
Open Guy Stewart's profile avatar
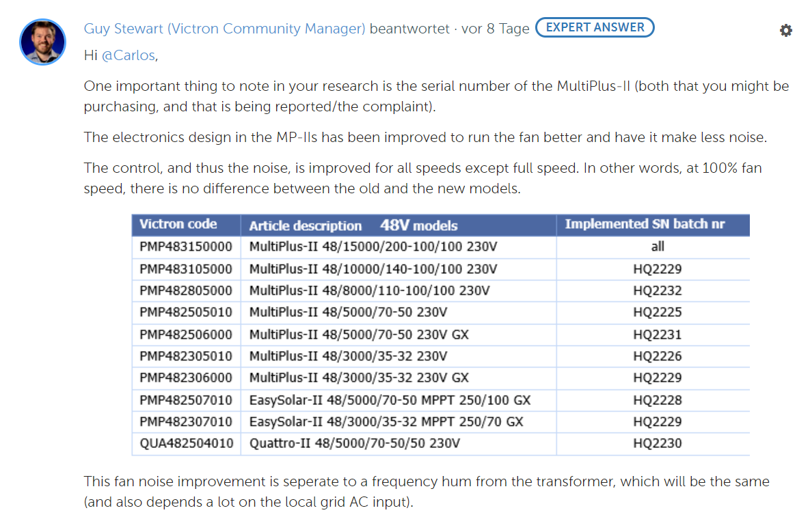point(42,42)
